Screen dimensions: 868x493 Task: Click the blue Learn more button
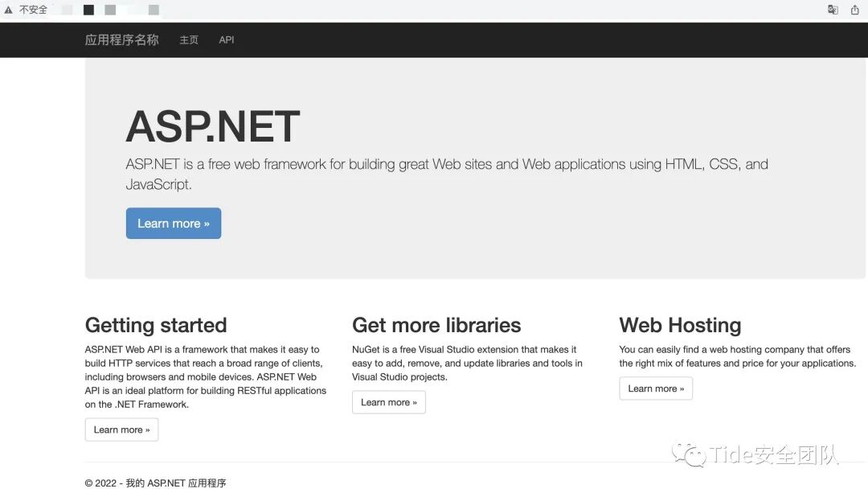174,224
